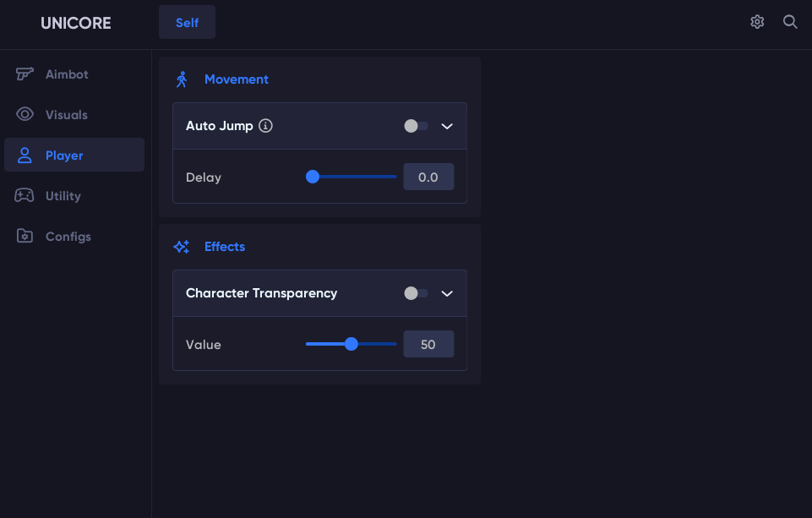Viewport: 812px width, 518px height.
Task: Select Player in the sidebar
Action: [74, 155]
